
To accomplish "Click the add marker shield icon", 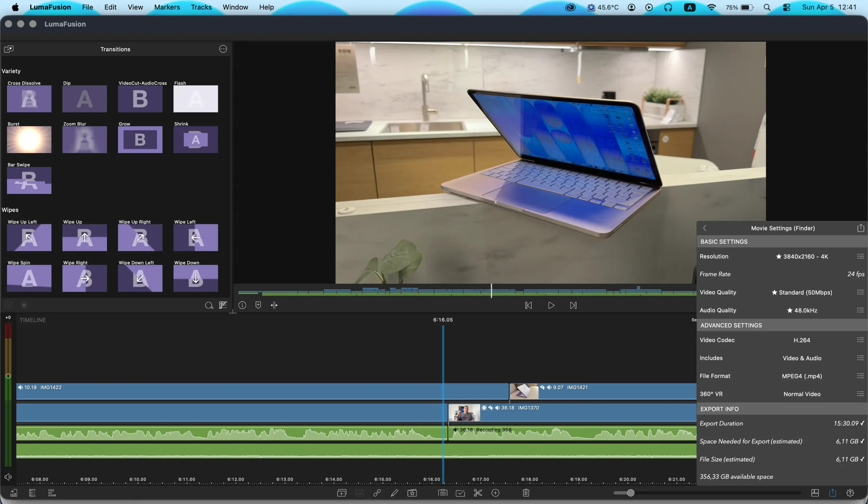I will [x=258, y=305].
